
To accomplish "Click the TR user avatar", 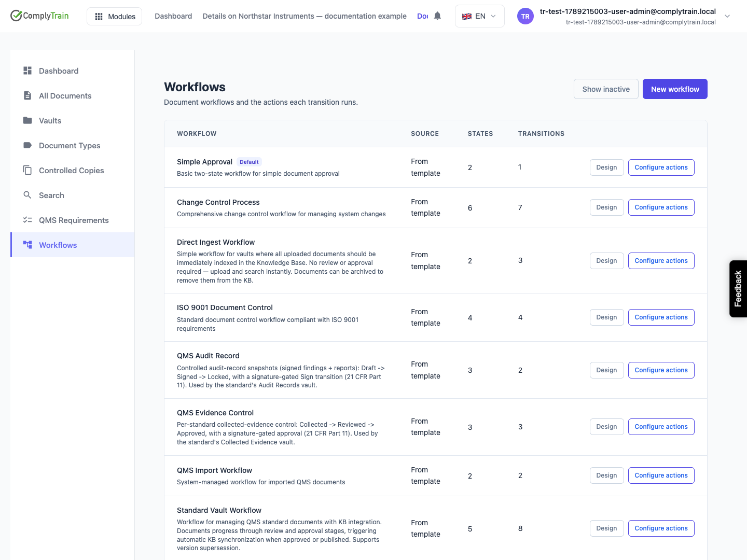I will coord(525,16).
